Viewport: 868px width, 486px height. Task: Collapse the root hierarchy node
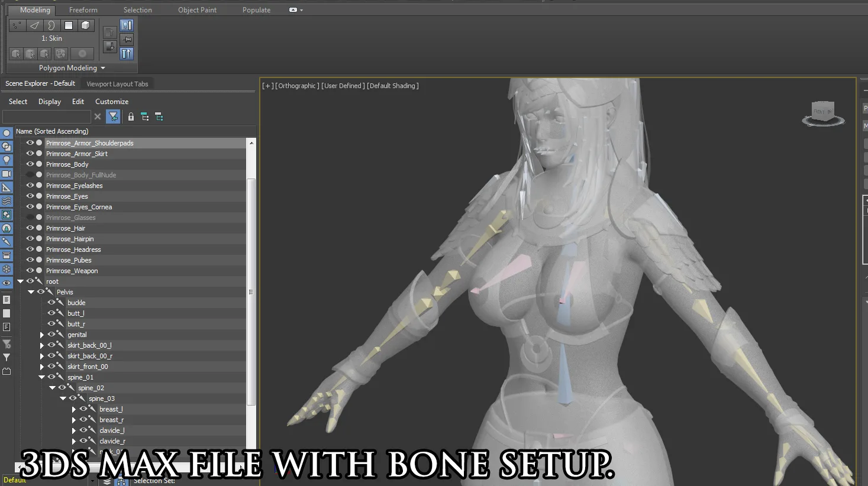[x=20, y=281]
